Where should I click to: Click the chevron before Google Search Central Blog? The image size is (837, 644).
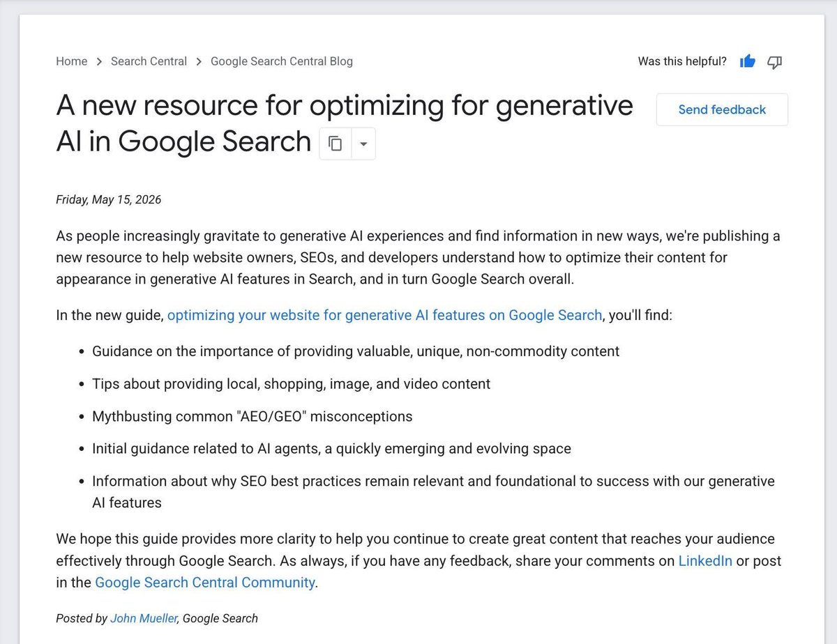(x=199, y=61)
